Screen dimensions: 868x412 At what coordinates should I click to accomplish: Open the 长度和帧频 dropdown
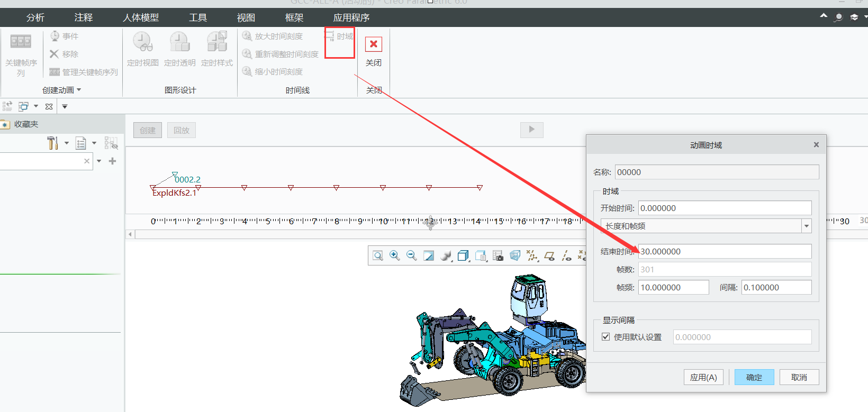point(807,226)
